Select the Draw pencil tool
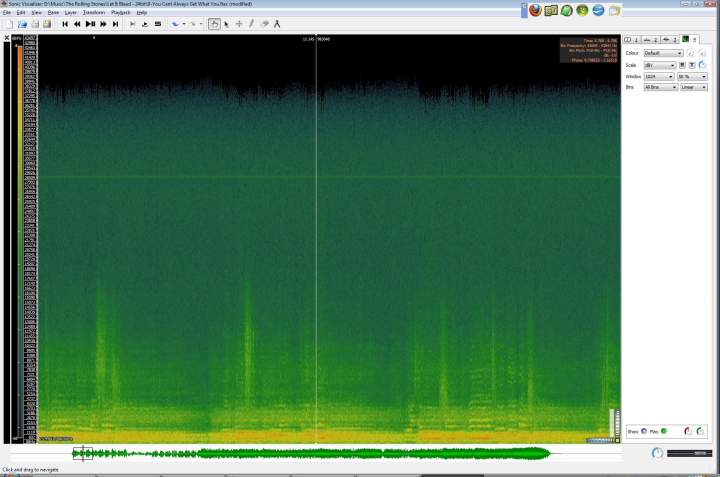 [252, 24]
